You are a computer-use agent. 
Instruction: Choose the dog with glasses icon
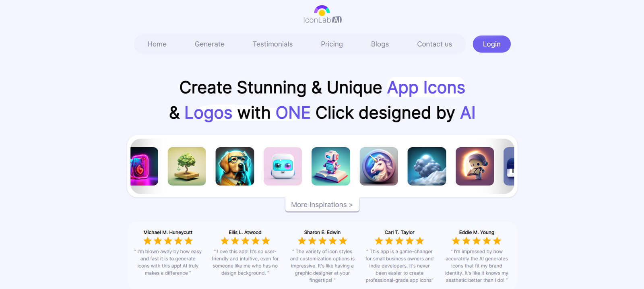[235, 166]
